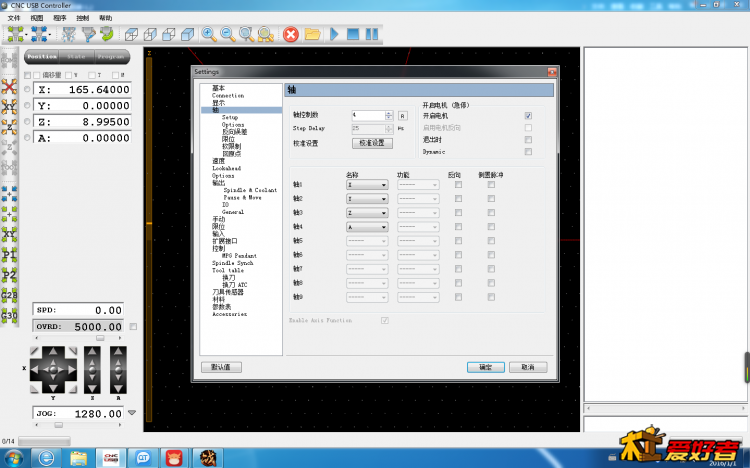
Task: Open the 帮助 menu
Action: click(106, 18)
